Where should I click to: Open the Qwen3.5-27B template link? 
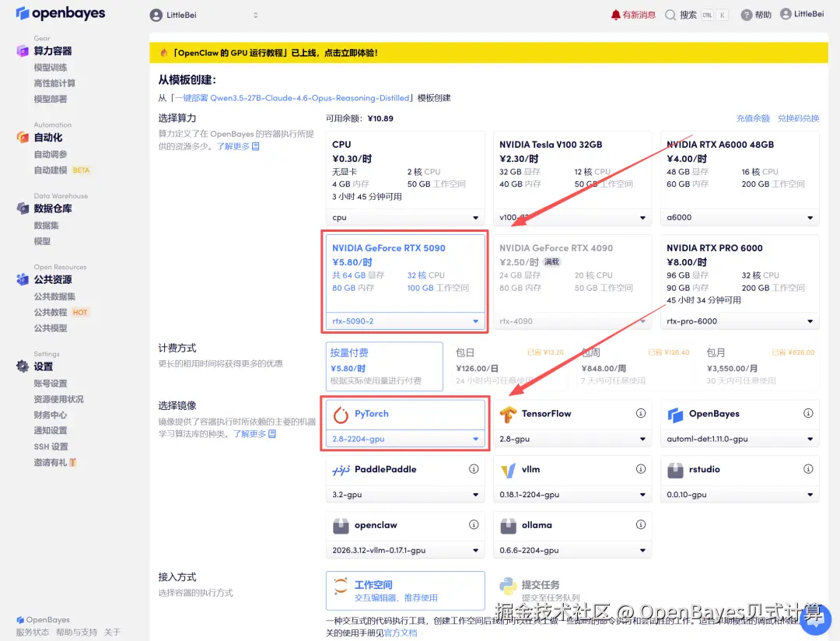(x=292, y=98)
